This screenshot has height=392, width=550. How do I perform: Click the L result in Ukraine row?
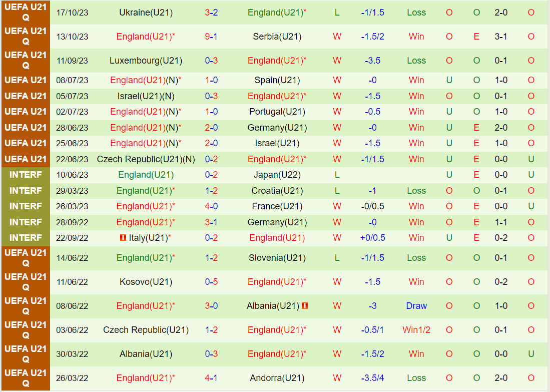point(337,13)
